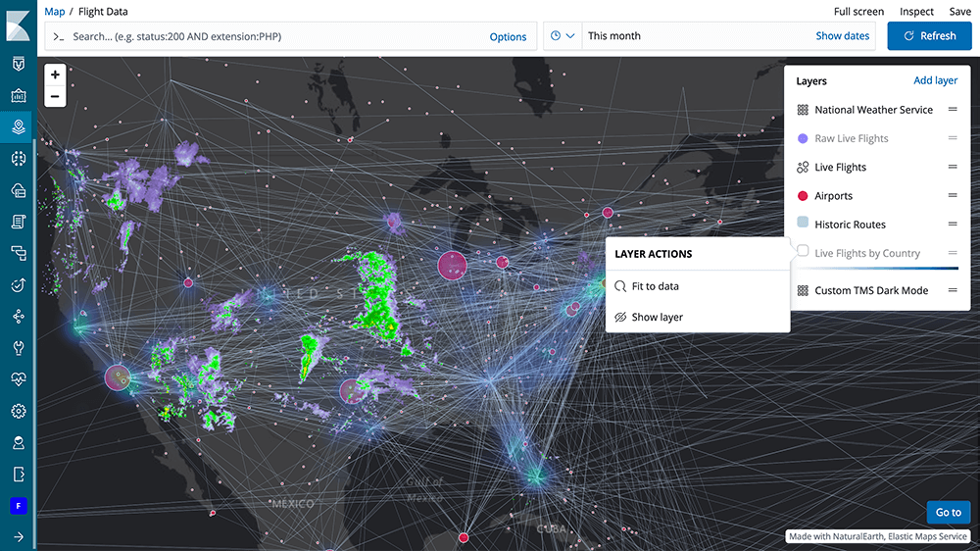Image resolution: width=980 pixels, height=551 pixels.
Task: Show the hidden layer via Show layer
Action: coord(657,318)
